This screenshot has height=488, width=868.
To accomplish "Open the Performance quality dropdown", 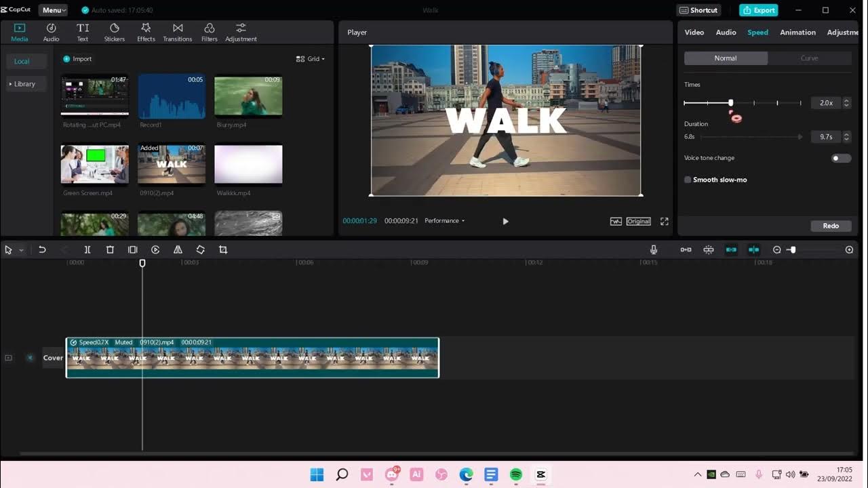I will tap(445, 221).
